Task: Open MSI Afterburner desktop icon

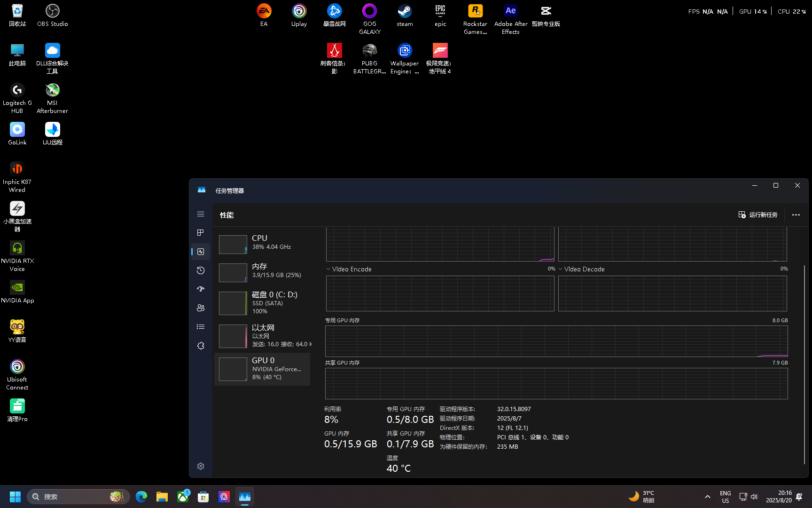Action: coord(53,98)
